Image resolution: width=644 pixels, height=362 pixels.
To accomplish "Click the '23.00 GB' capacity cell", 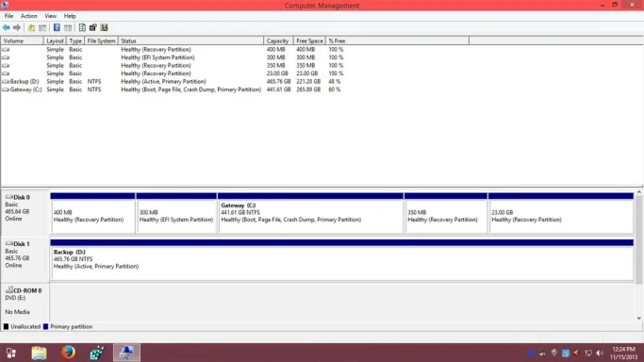I will pos(277,74).
